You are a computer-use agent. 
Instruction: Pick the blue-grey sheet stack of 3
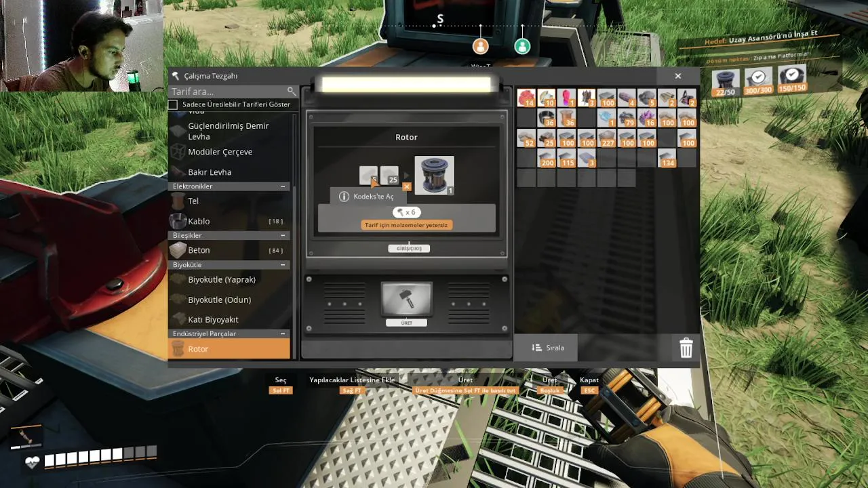[x=587, y=159]
